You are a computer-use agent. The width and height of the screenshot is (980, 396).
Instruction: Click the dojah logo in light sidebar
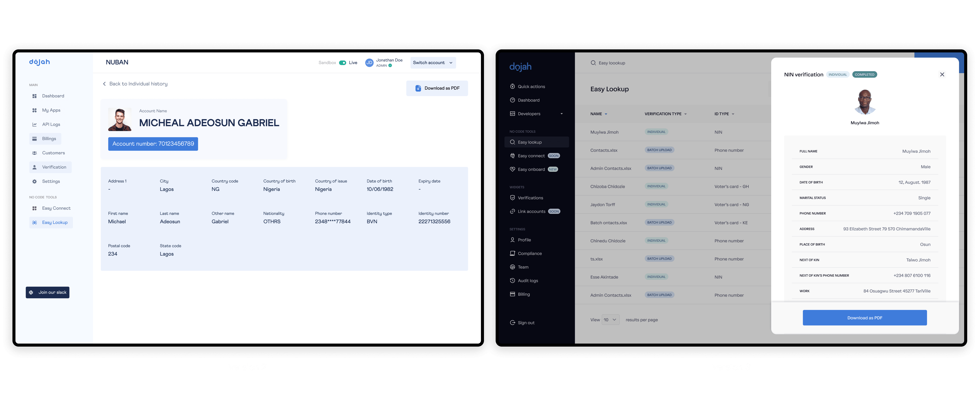click(40, 62)
